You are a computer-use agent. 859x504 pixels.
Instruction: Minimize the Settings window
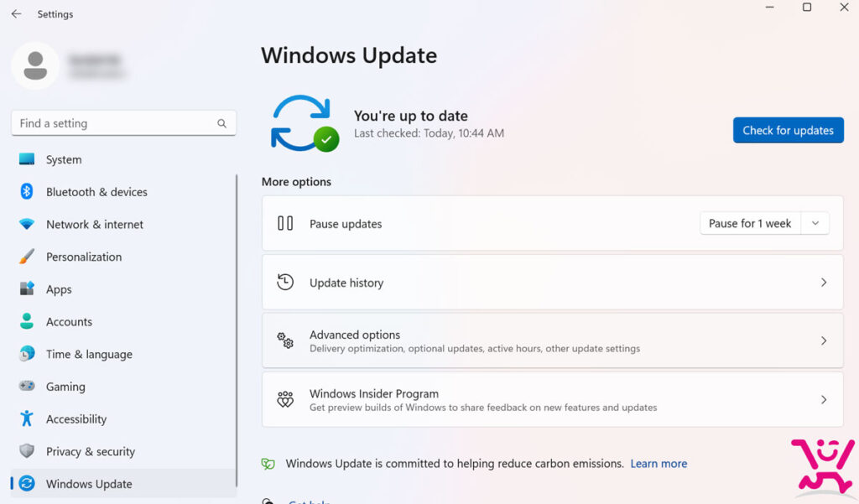pos(770,7)
